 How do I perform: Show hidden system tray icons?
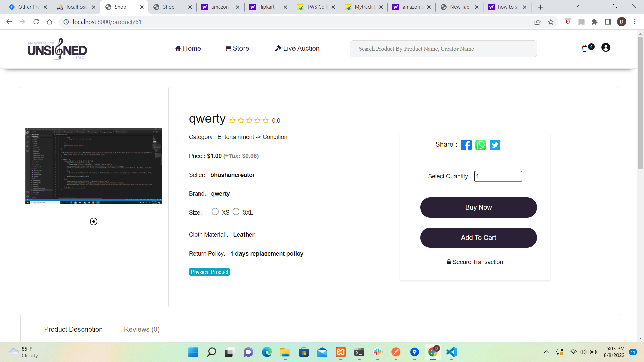[546, 352]
